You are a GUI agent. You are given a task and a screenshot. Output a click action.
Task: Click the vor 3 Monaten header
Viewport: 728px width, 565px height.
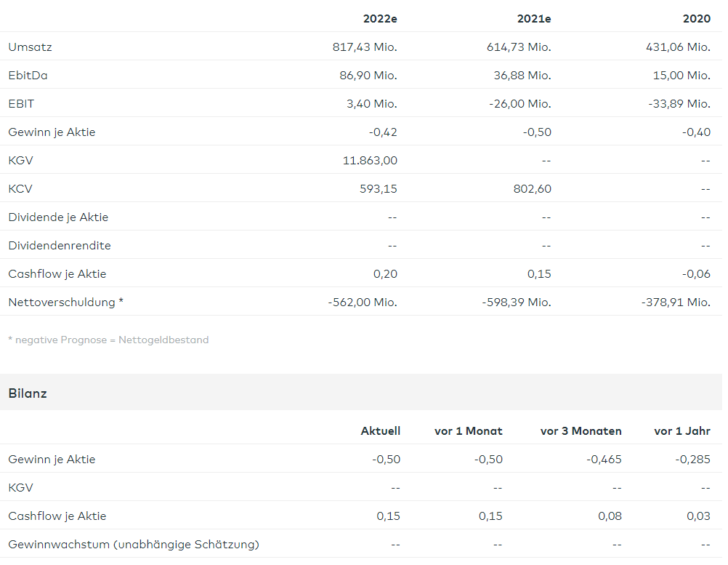[x=581, y=431]
